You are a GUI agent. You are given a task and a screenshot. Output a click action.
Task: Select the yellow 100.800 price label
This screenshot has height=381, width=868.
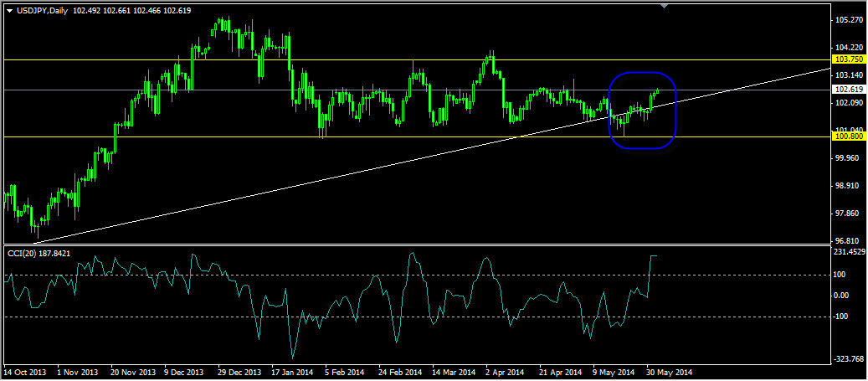(848, 136)
